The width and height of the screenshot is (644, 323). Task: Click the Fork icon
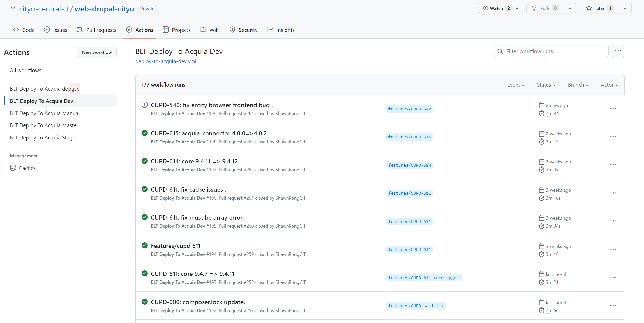534,8
